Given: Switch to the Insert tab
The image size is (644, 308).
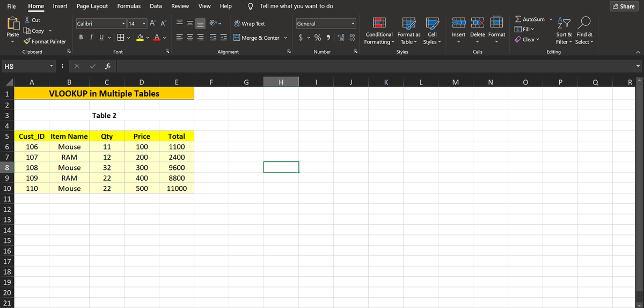Looking at the screenshot, I should click(x=60, y=6).
